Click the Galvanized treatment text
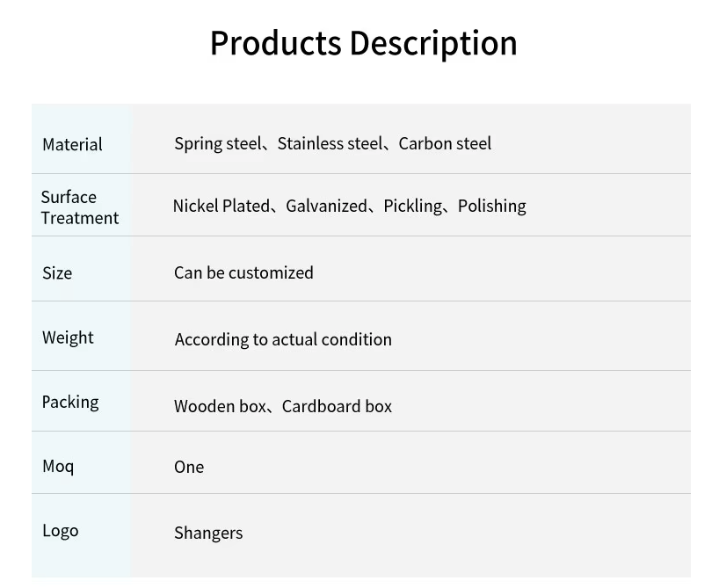719x588 pixels. [x=326, y=206]
